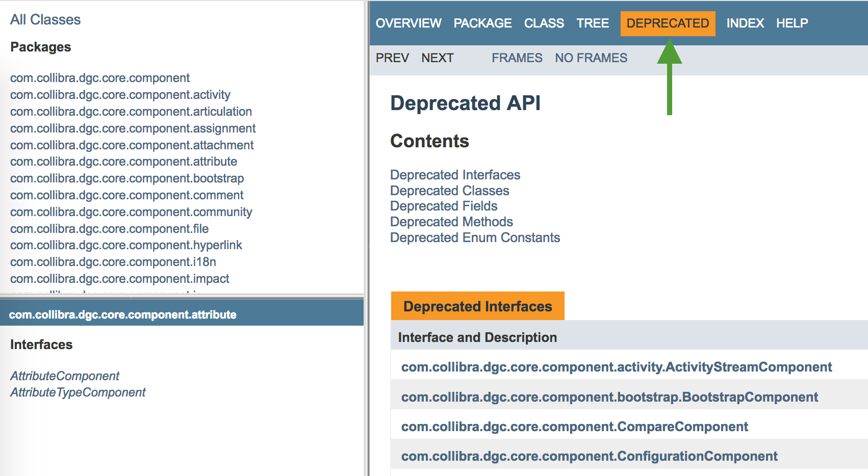Screen dimensions: 868x476
Task: Open com.collibra.dgc.core.component.activity package
Action: pyautogui.click(x=120, y=95)
